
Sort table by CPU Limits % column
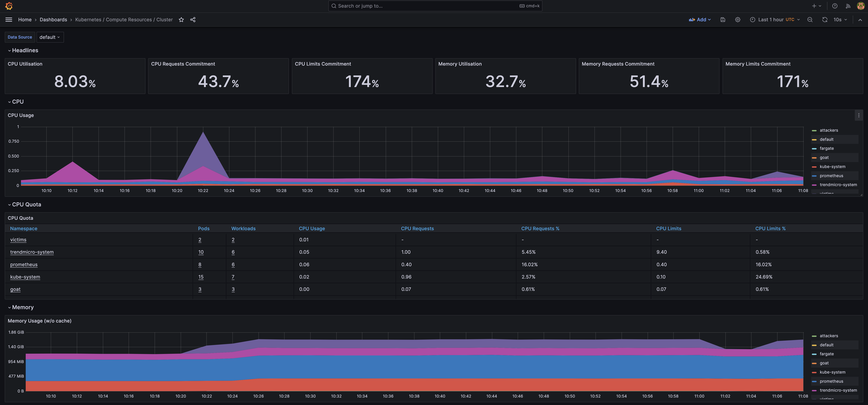pos(770,229)
